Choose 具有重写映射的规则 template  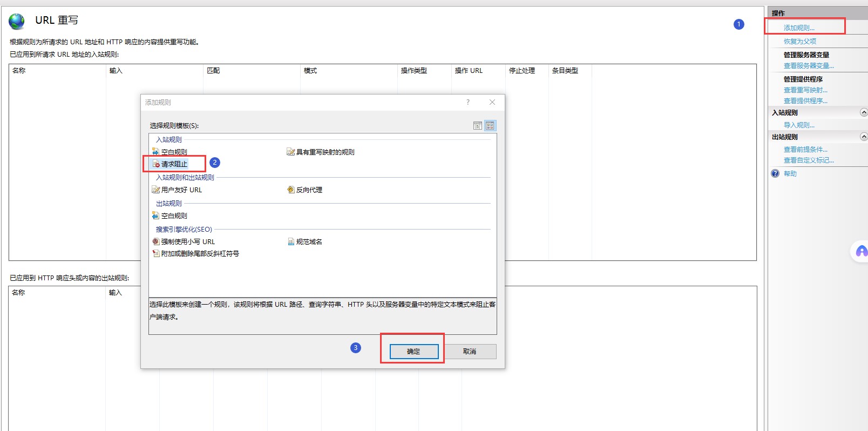point(321,152)
